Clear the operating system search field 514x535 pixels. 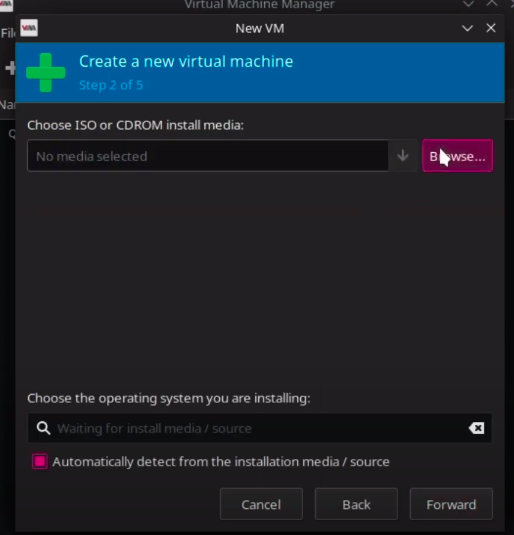coord(476,428)
